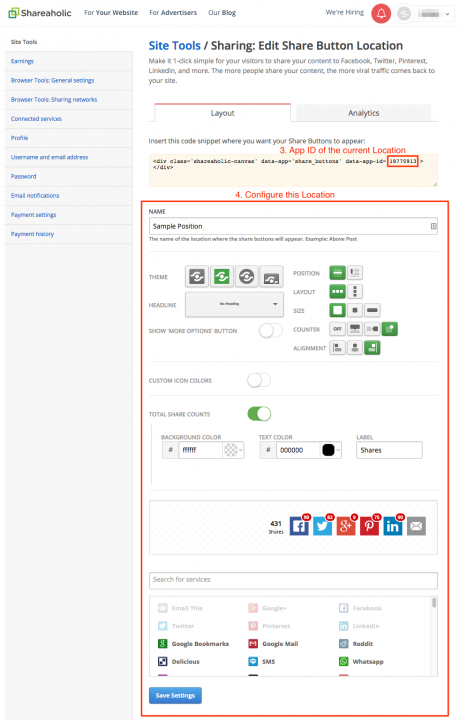Expand the account dropdown chevron
This screenshot has height=720, width=460.
coord(447,14)
